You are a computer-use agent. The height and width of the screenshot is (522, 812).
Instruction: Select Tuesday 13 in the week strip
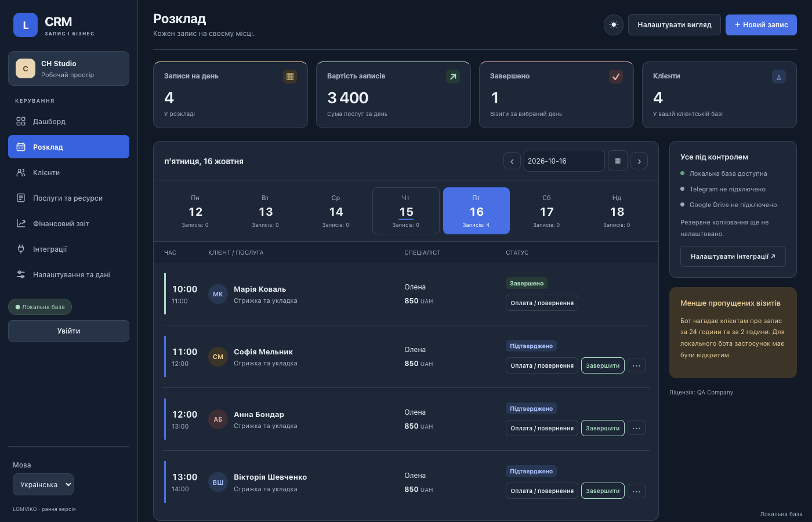(x=266, y=211)
